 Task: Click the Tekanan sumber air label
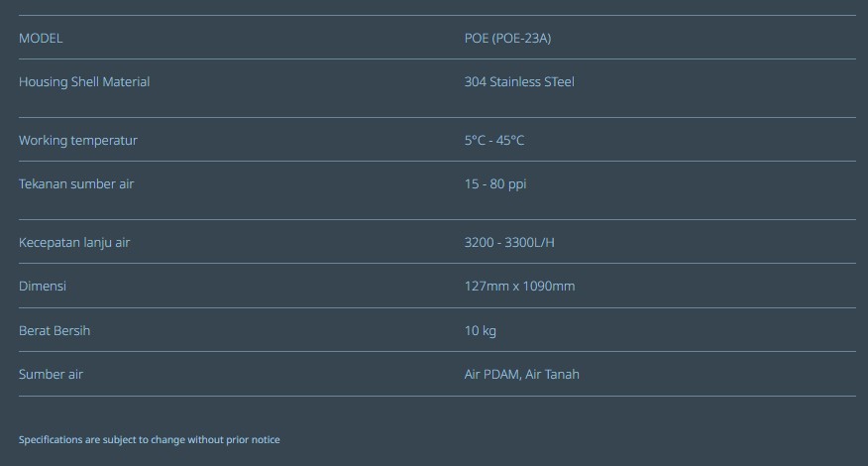tap(76, 184)
